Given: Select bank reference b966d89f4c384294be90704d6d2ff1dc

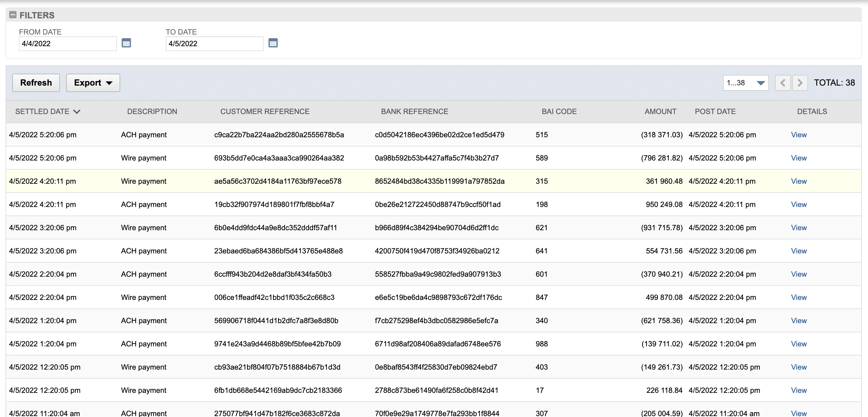Looking at the screenshot, I should (x=437, y=228).
